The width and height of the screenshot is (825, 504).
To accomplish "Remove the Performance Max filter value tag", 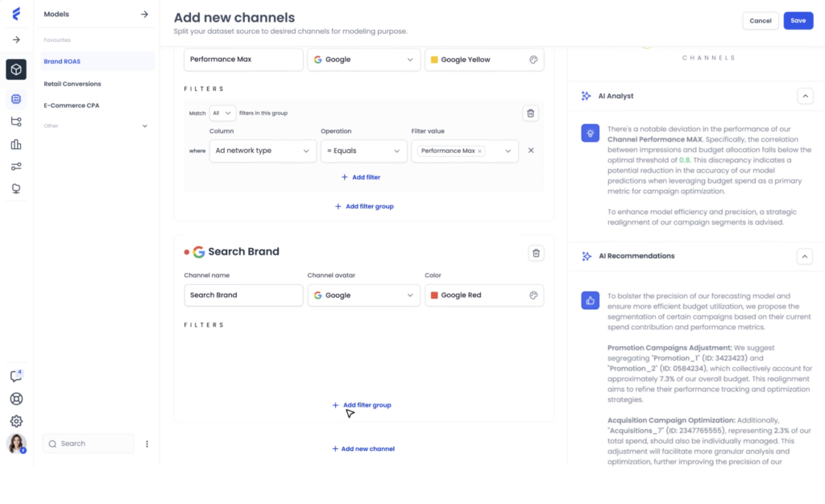I will pos(479,151).
